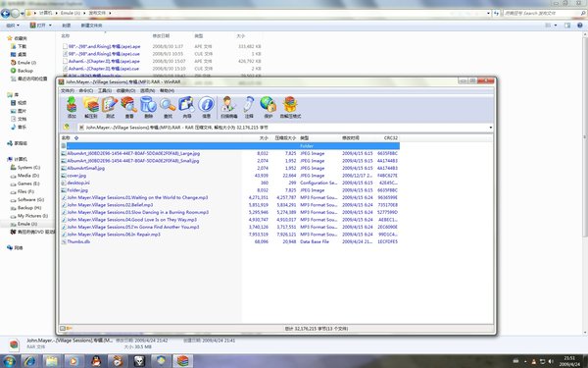Sort WinRAR list by CRC32 column

pyautogui.click(x=391, y=138)
